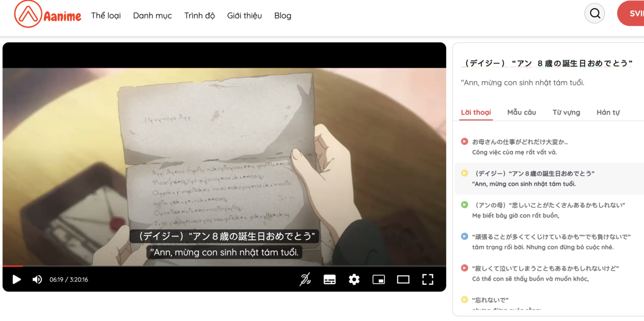644x321 pixels.
Task: Click the crossed-out icon in player controls
Action: pyautogui.click(x=305, y=279)
